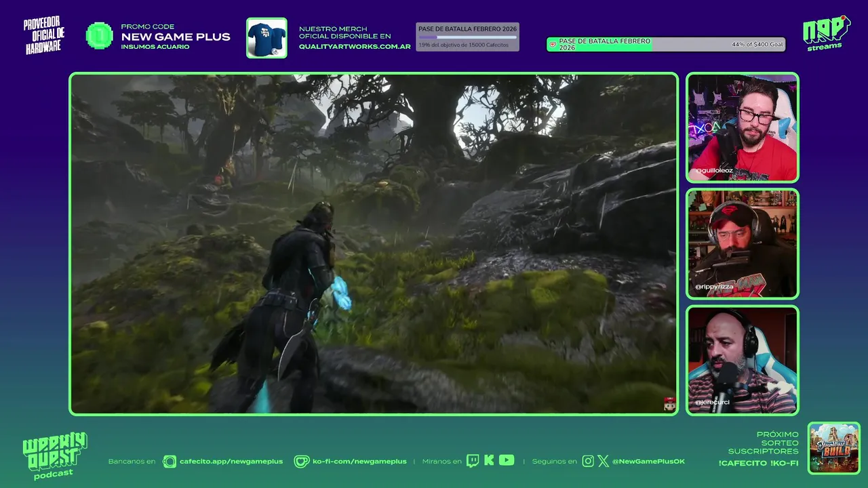This screenshot has width=868, height=488.
Task: Click the 'PROMO CODE' label
Action: (147, 26)
